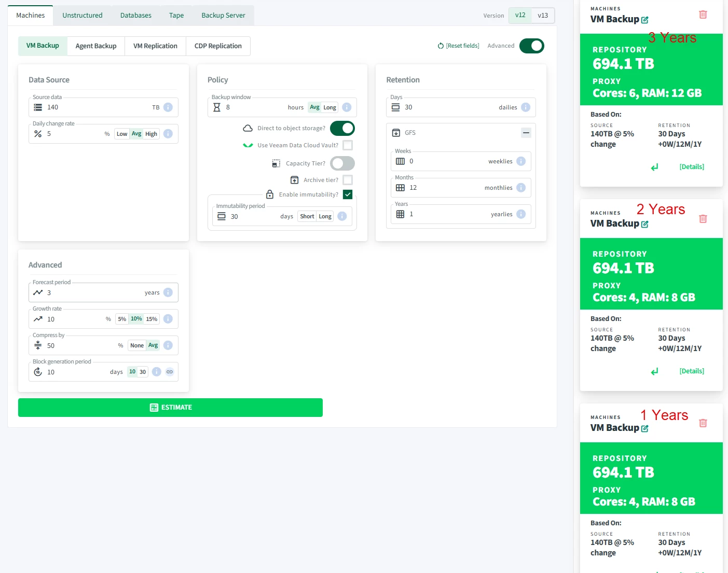Open the Years yearlies info icon
This screenshot has width=728, height=573.
521,214
